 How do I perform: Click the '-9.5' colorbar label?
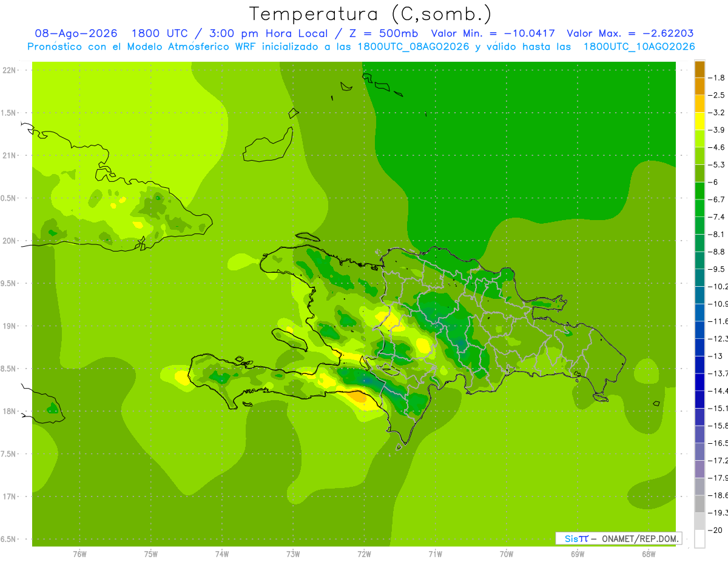716,269
